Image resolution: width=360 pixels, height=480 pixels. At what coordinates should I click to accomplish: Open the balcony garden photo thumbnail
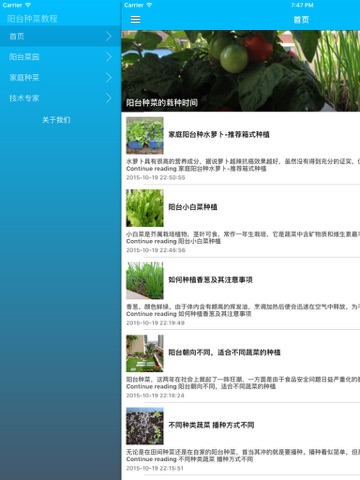(x=145, y=353)
